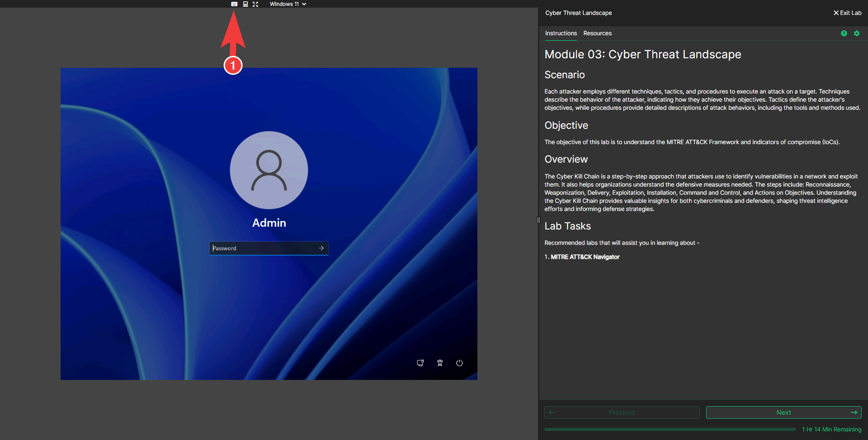Switch to the Resources tab
Image resolution: width=868 pixels, height=440 pixels.
point(597,33)
